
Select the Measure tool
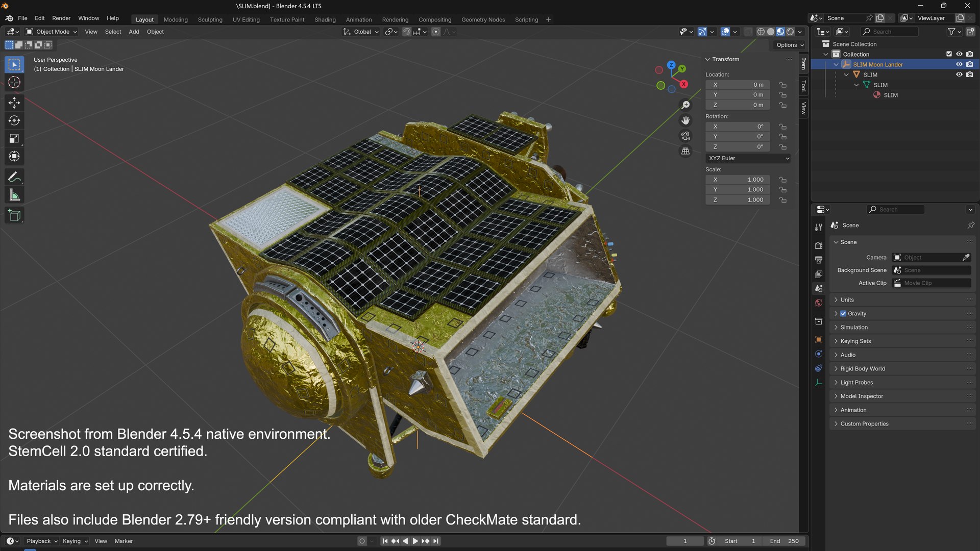tap(14, 195)
